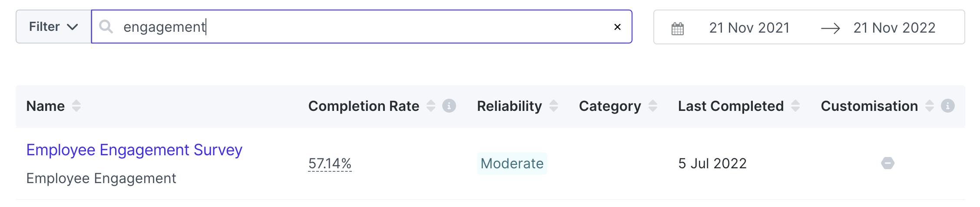This screenshot has width=980, height=207.
Task: Click the date range arrow icon
Action: (x=830, y=29)
